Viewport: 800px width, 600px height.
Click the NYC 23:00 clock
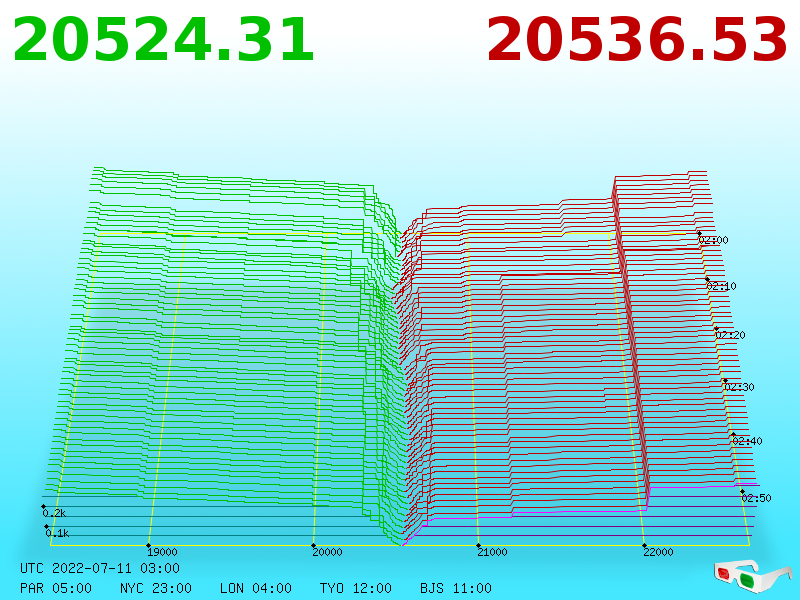tap(156, 588)
